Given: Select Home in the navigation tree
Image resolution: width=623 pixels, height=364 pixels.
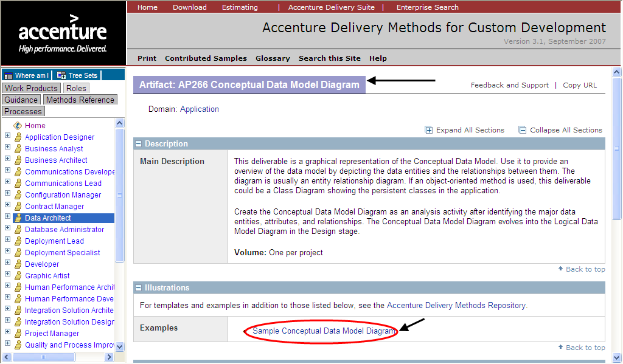Looking at the screenshot, I should tap(35, 125).
